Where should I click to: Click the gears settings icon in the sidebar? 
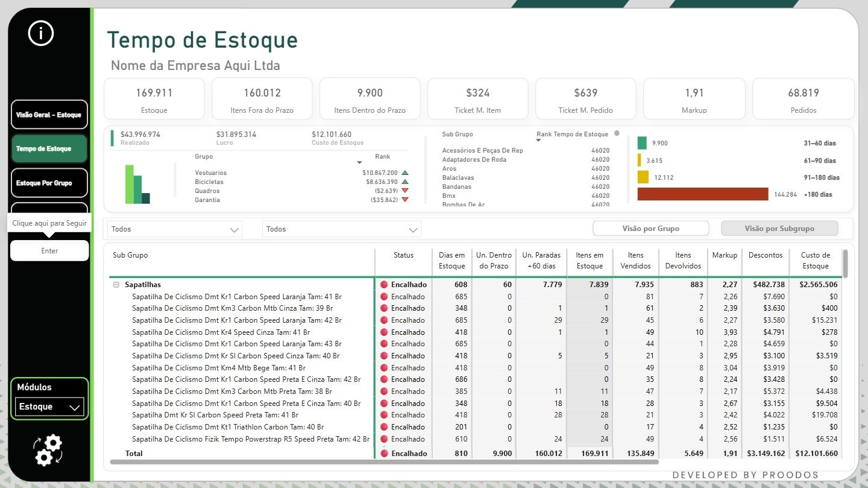point(48,450)
